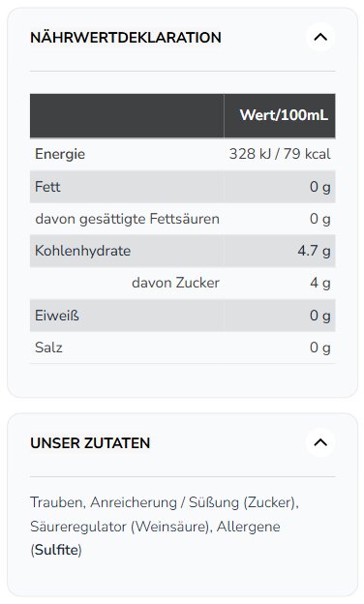
Task: Select the 4 g sugar value
Action: coord(320,283)
